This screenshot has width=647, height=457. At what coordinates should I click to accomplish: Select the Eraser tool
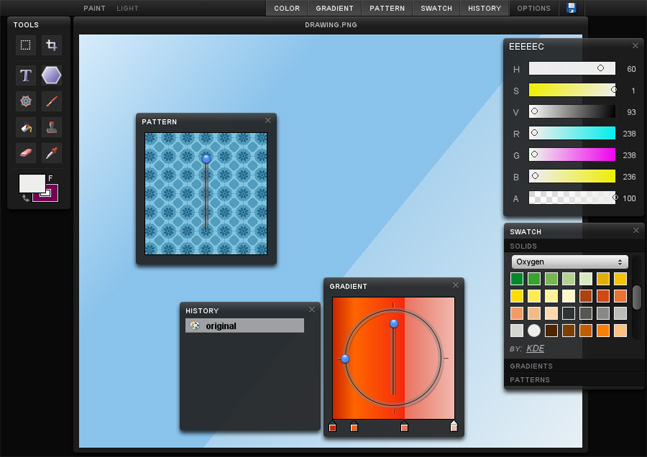click(x=26, y=153)
